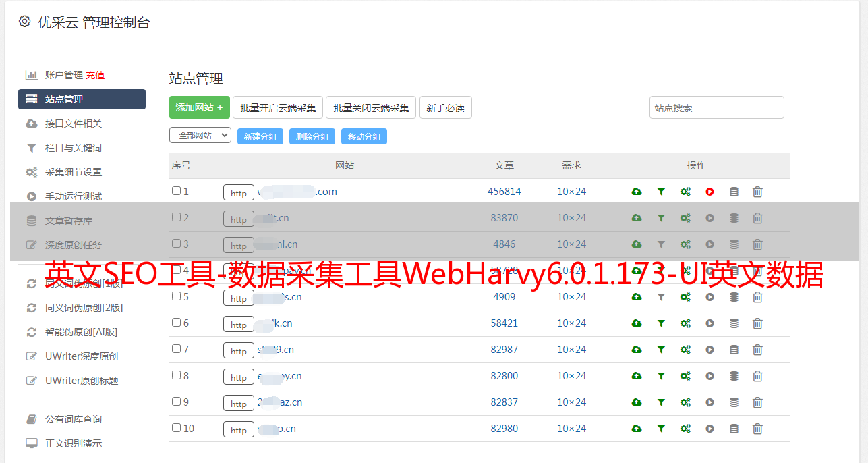Click play icon in row 8
Image resolution: width=868 pixels, height=463 pixels.
710,376
